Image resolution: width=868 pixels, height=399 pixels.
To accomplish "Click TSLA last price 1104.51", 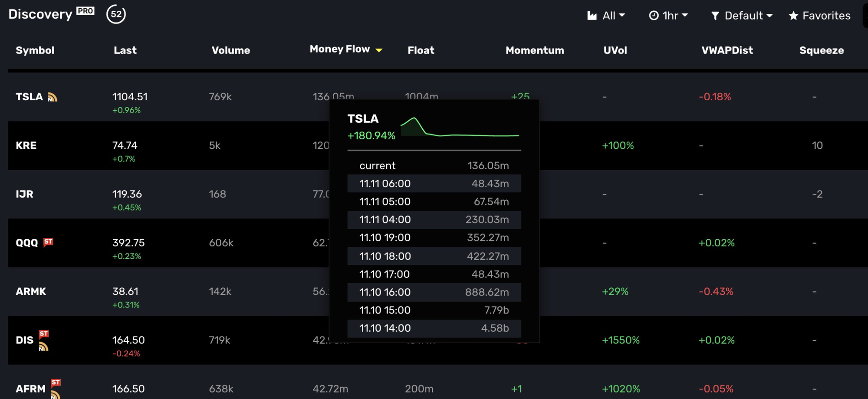I will tap(130, 96).
